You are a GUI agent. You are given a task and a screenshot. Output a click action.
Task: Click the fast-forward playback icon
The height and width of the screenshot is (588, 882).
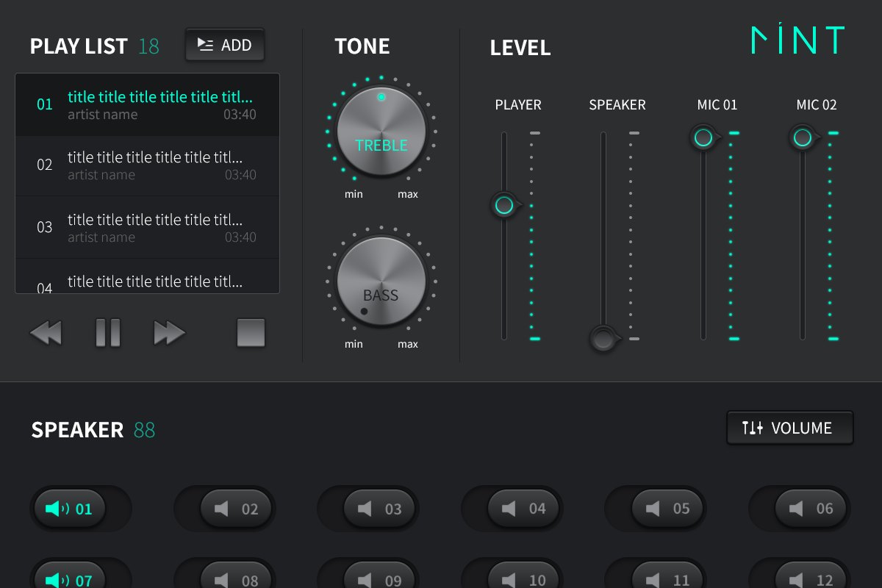pos(170,333)
